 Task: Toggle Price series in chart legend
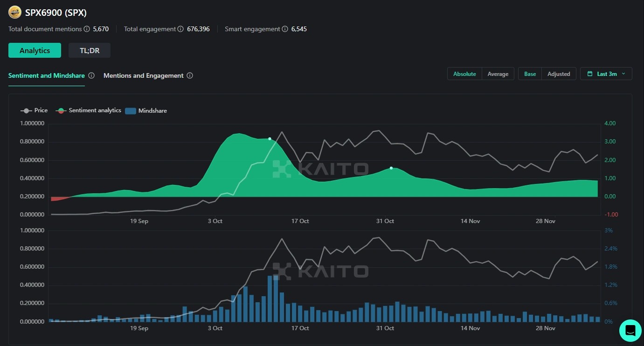coord(34,110)
